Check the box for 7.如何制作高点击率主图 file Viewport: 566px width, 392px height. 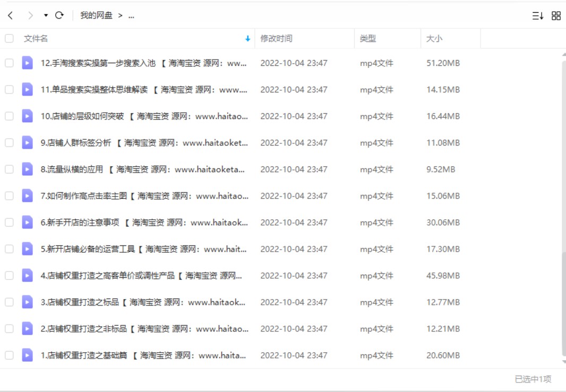coord(9,196)
